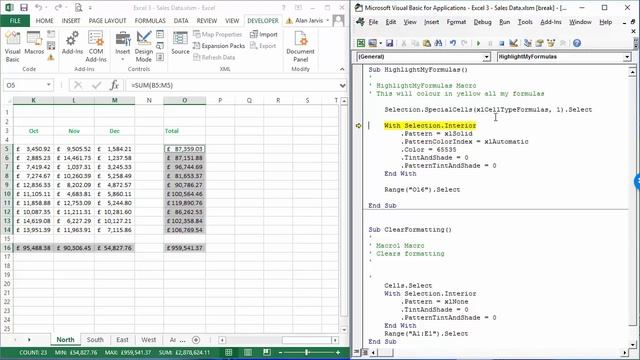Viewport: 640px width, 360px height.
Task: Open COM Add-Ins dialog
Action: 96,47
